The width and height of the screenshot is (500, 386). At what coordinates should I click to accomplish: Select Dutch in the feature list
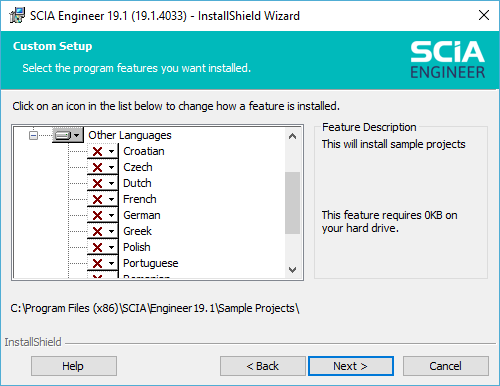[x=137, y=183]
